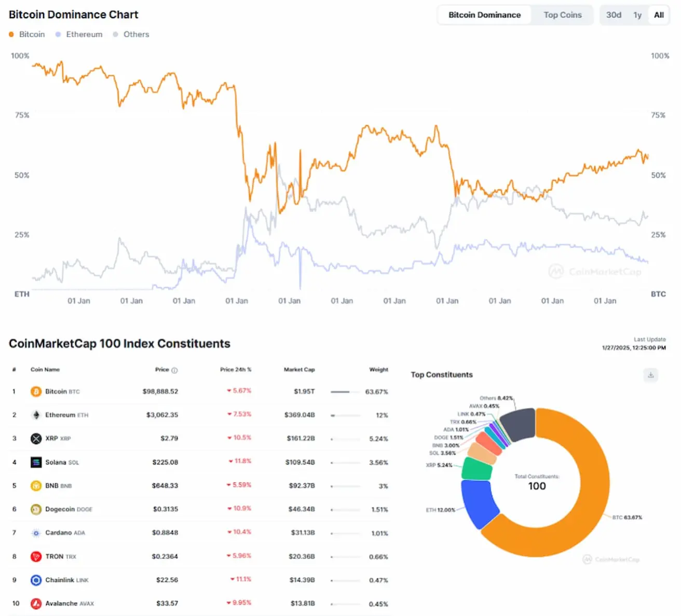Screen dimensions: 681x616
Task: Click the Ethereum weight progress bar
Action: pyautogui.click(x=345, y=416)
